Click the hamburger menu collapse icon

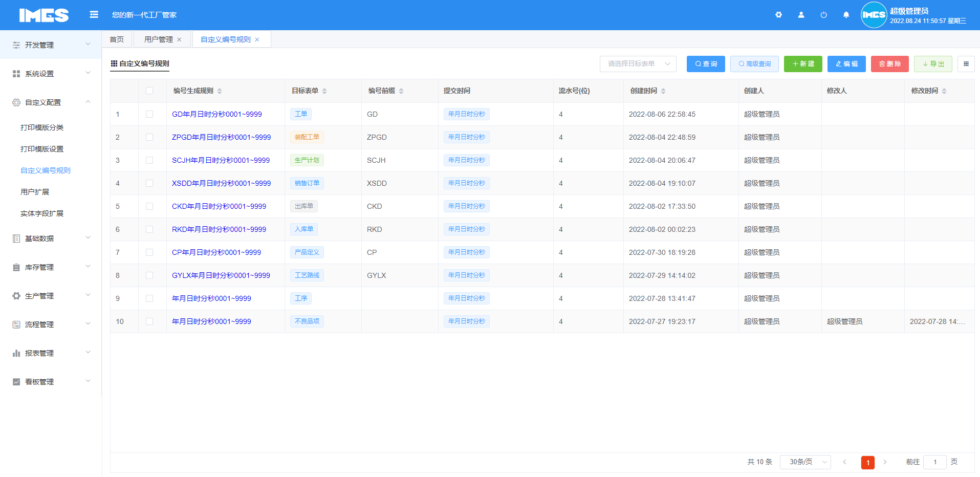pos(94,15)
